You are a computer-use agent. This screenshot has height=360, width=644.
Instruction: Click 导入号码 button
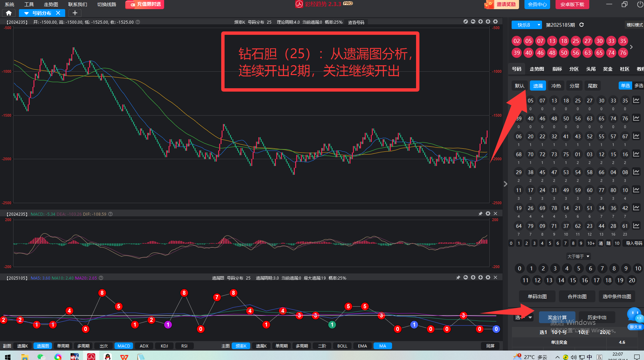tap(634, 243)
